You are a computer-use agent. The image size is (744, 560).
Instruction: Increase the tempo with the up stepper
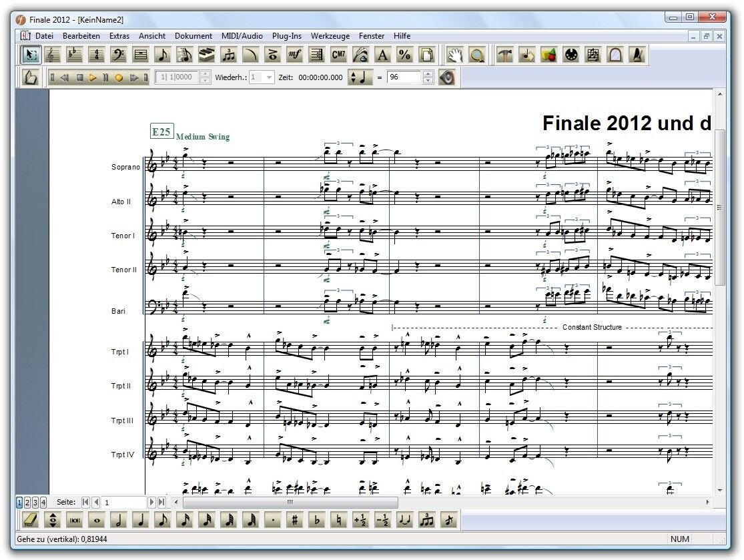428,73
